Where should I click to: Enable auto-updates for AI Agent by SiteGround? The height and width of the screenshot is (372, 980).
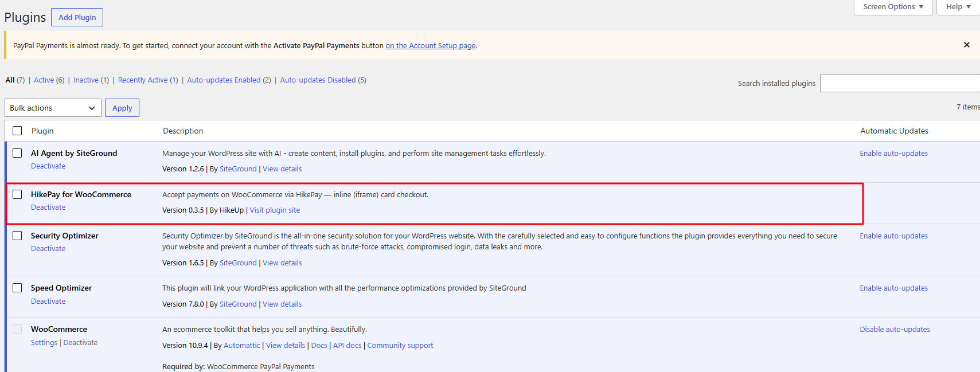tap(893, 154)
